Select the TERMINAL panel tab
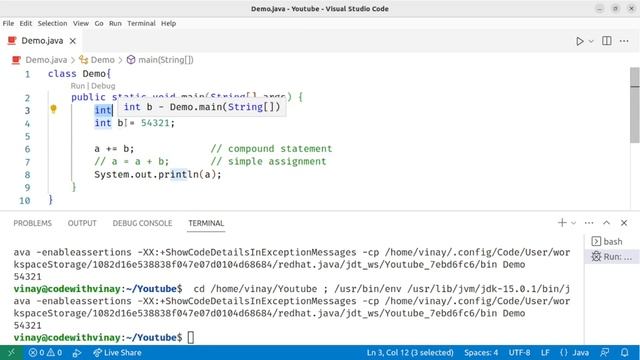Screen dimensions: 640x360 [206, 223]
